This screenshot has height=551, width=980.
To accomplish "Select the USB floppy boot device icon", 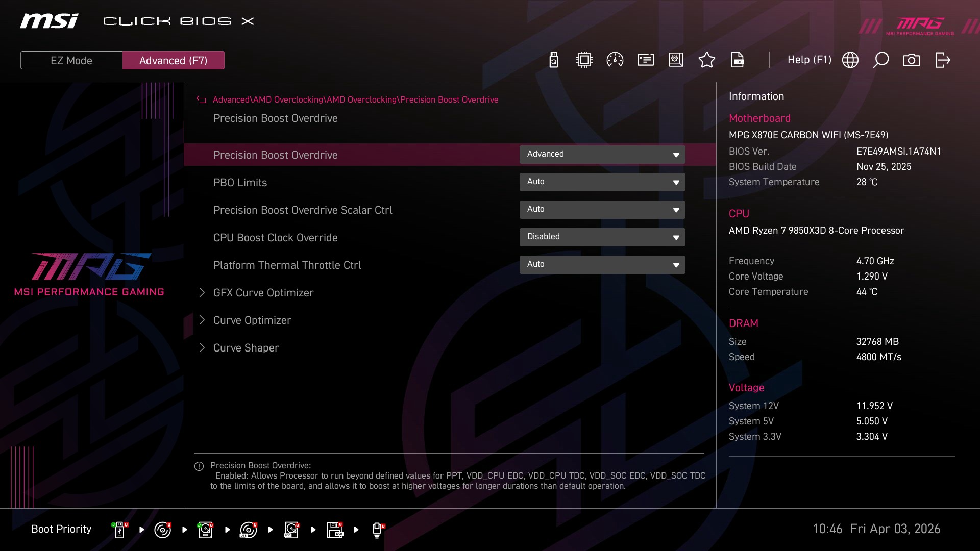I will (335, 530).
